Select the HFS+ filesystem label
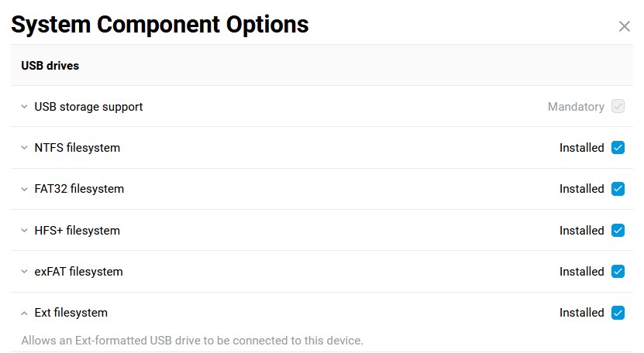The height and width of the screenshot is (353, 644). [77, 231]
